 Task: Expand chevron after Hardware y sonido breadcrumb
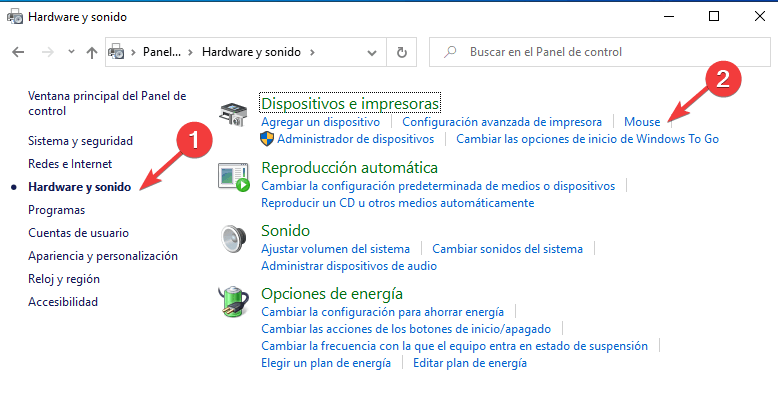312,52
